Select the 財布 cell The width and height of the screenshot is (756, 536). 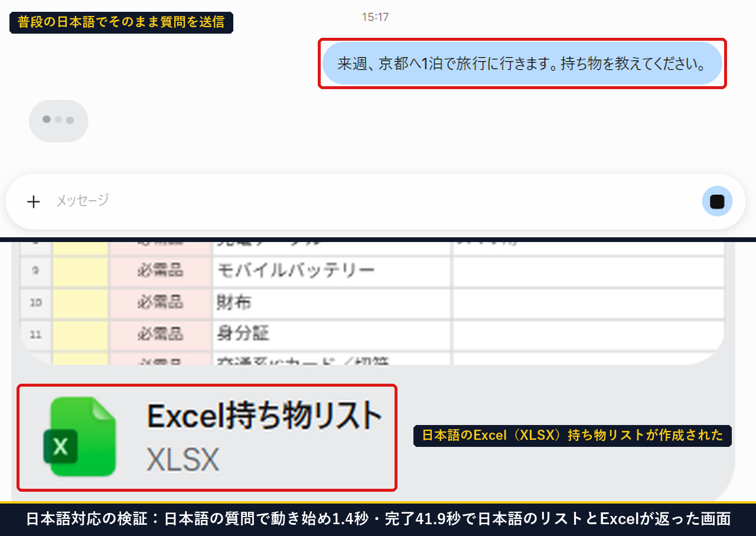click(x=332, y=303)
